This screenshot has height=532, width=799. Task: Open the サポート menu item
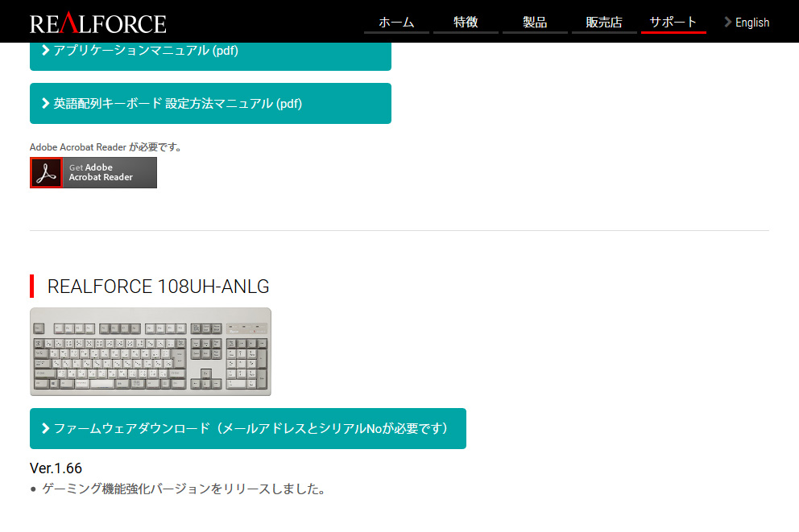coord(673,23)
